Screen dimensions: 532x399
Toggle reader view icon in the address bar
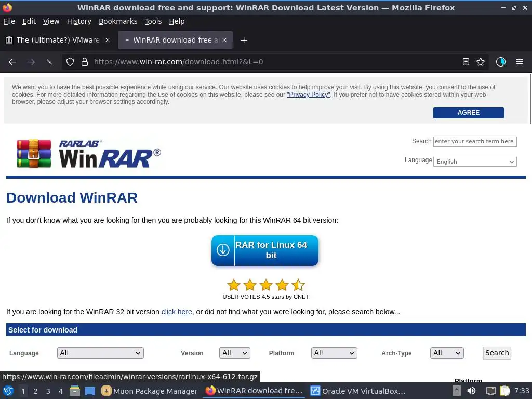coord(466,62)
